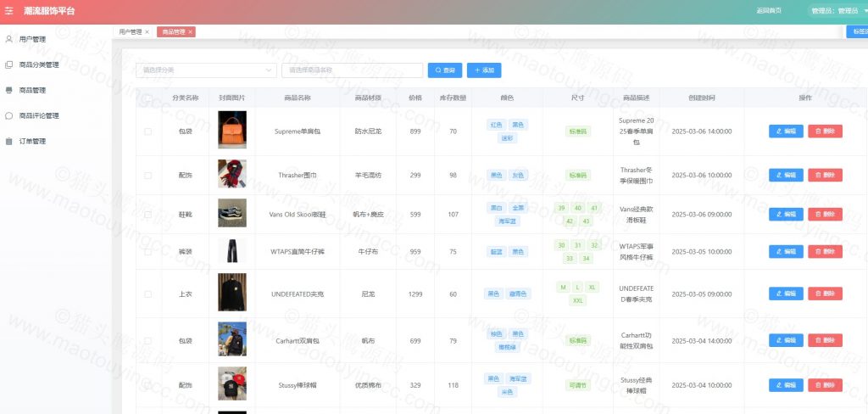This screenshot has width=868, height=414.
Task: Click the 返回首页 link in header
Action: tap(769, 10)
